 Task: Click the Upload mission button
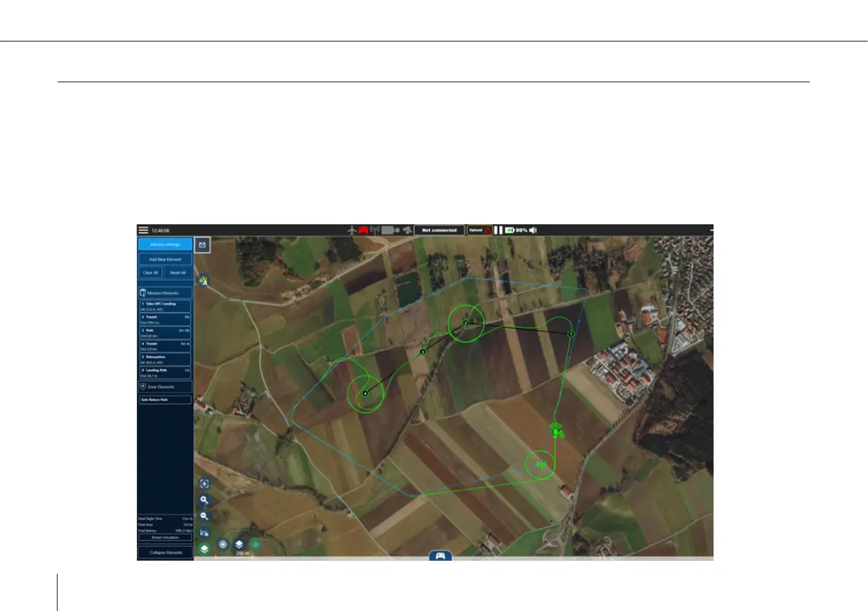pyautogui.click(x=480, y=230)
